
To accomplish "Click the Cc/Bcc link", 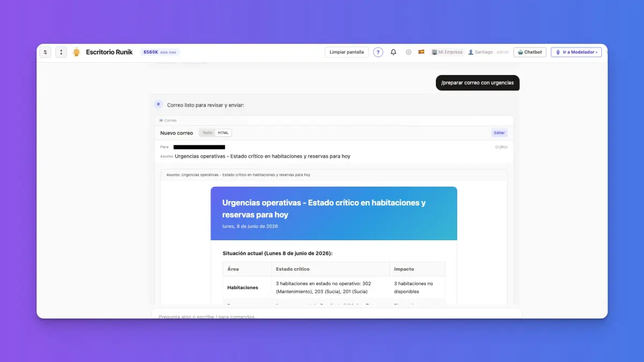I will [501, 146].
